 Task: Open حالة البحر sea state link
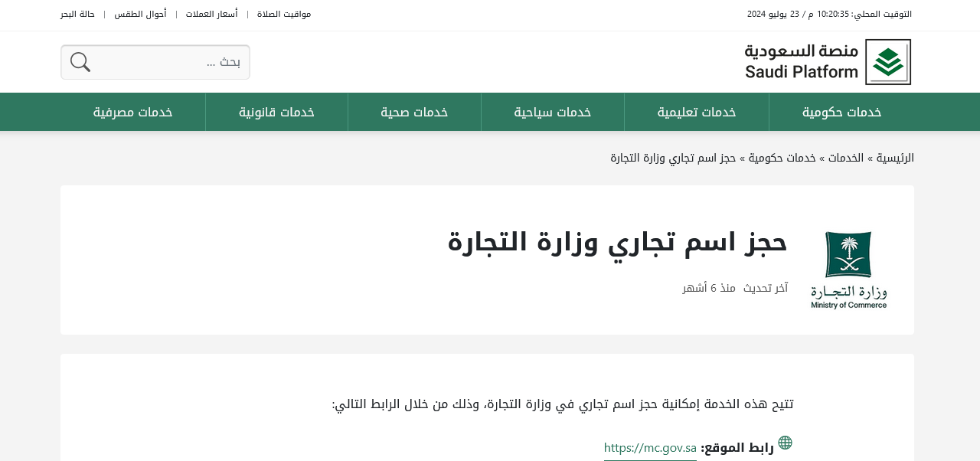(x=78, y=14)
